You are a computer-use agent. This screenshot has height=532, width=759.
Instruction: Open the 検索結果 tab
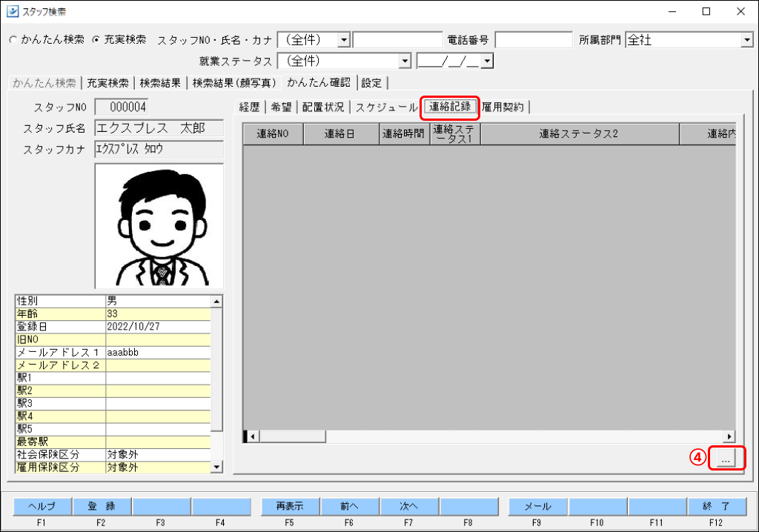(x=160, y=83)
